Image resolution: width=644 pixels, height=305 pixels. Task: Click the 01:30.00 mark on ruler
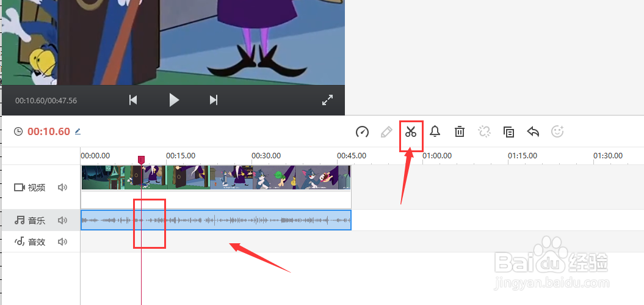[608, 156]
